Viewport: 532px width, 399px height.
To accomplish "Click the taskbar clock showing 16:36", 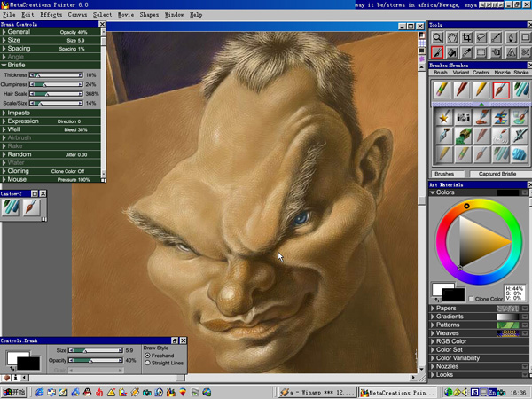I will tap(518, 393).
